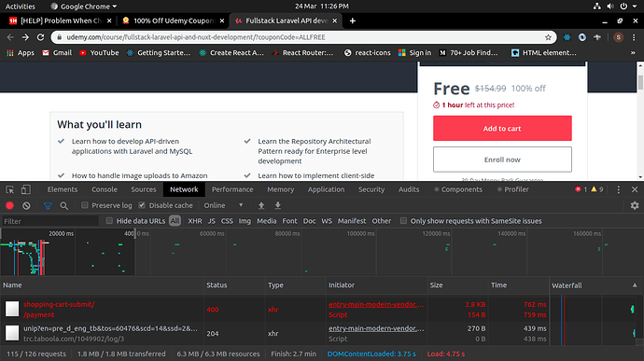Check Only show SameSite issues box
This screenshot has width=644, height=361.
click(403, 220)
